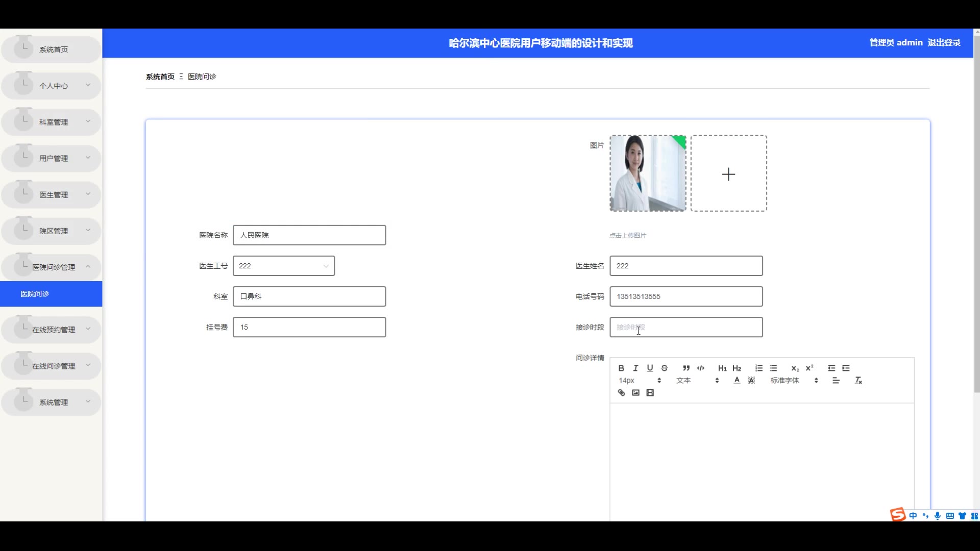The image size is (980, 551).
Task: Insert an image with the editor image icon
Action: (635, 392)
